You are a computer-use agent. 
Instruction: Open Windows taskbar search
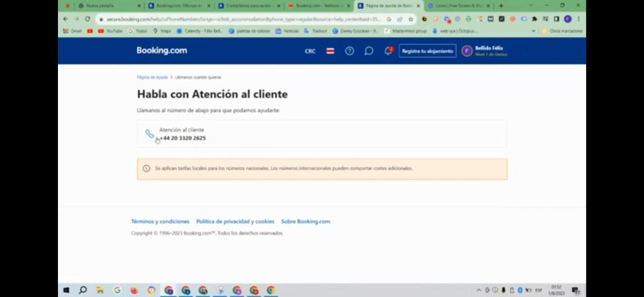[x=83, y=290]
